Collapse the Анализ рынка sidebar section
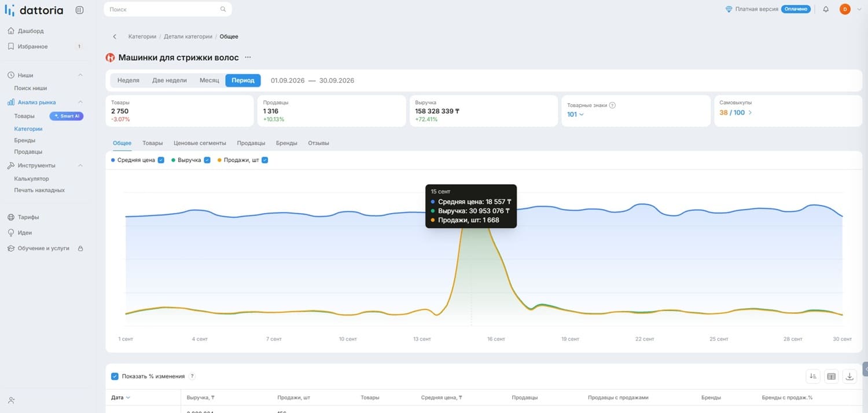The height and width of the screenshot is (413, 868). coord(80,102)
